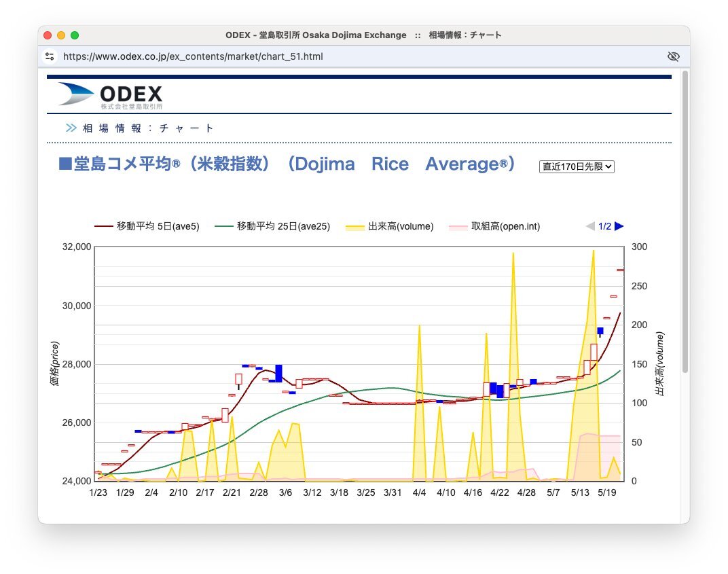Image resolution: width=728 pixels, height=574 pixels.
Task: Click the 2/28 date axis label
Action: tap(259, 492)
